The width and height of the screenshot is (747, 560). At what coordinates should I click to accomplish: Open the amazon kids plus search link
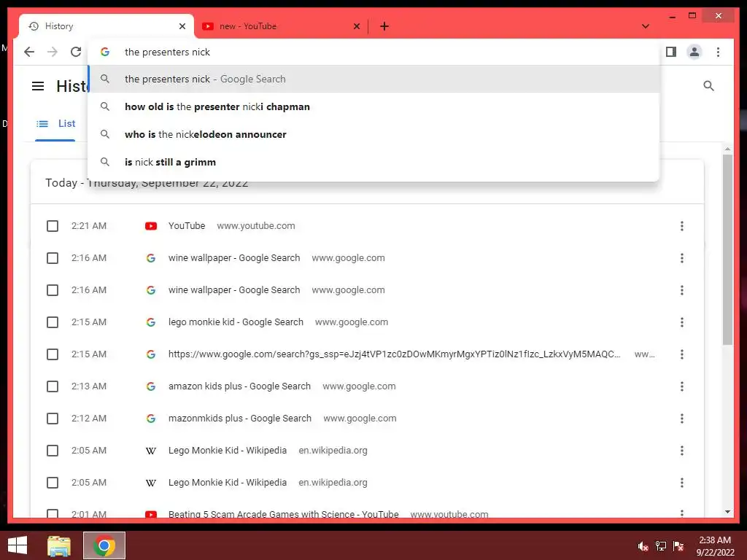(239, 386)
